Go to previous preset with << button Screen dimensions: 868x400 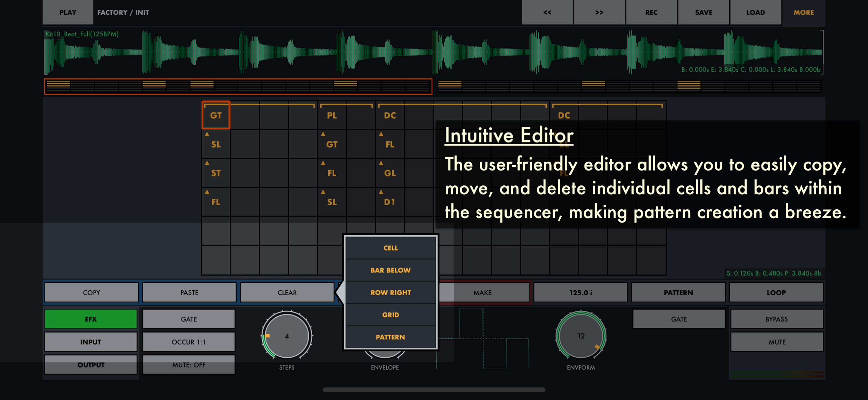pyautogui.click(x=547, y=12)
